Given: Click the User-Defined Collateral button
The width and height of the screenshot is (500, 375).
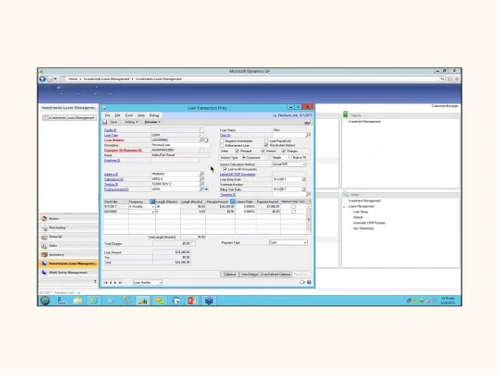Looking at the screenshot, I should tap(276, 274).
